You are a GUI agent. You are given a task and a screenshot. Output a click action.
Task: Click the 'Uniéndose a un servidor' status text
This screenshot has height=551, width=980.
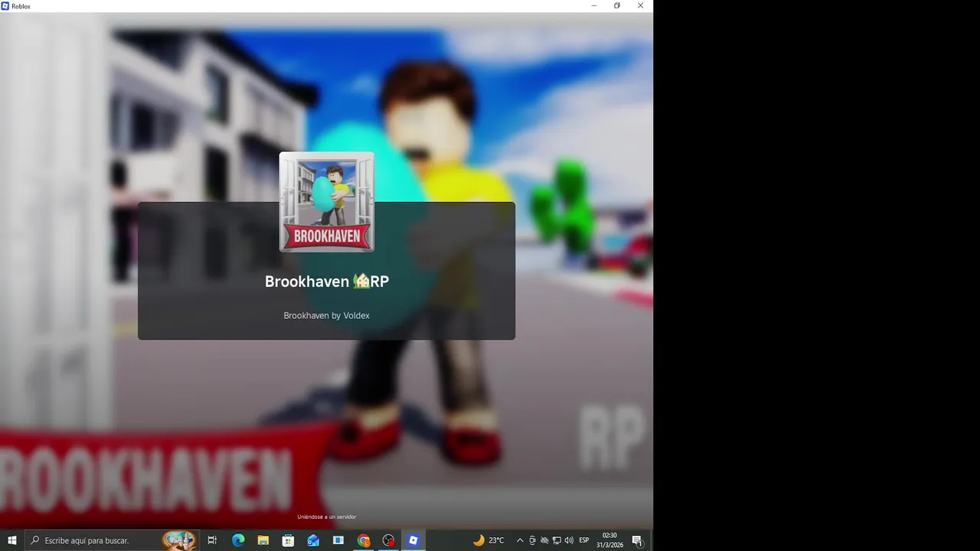[x=327, y=517]
